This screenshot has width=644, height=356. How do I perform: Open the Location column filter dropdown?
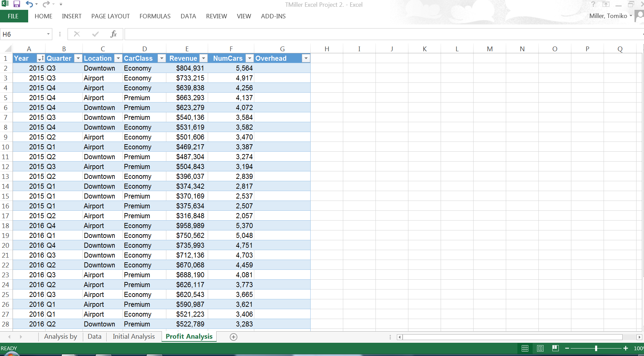(x=118, y=58)
